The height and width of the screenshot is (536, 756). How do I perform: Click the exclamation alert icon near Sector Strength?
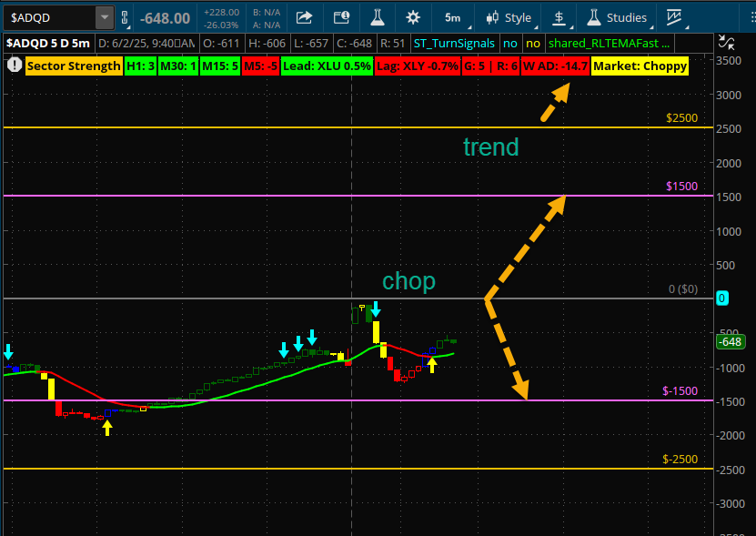click(x=14, y=66)
